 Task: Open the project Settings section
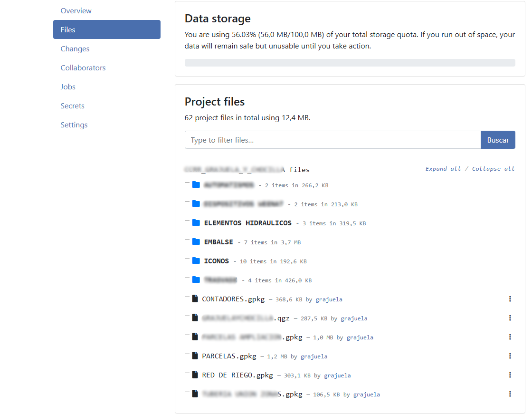[106, 125]
